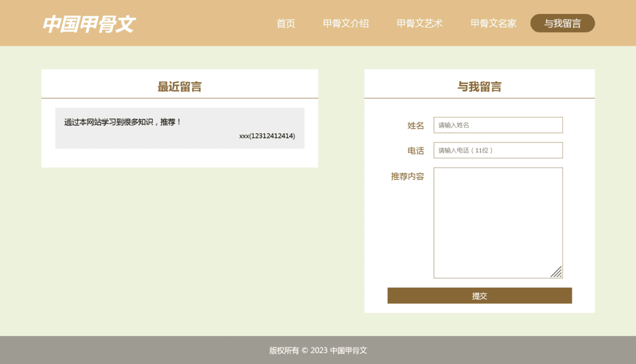The width and height of the screenshot is (636, 364).
Task: Click the 电话 field label
Action: [x=415, y=151]
